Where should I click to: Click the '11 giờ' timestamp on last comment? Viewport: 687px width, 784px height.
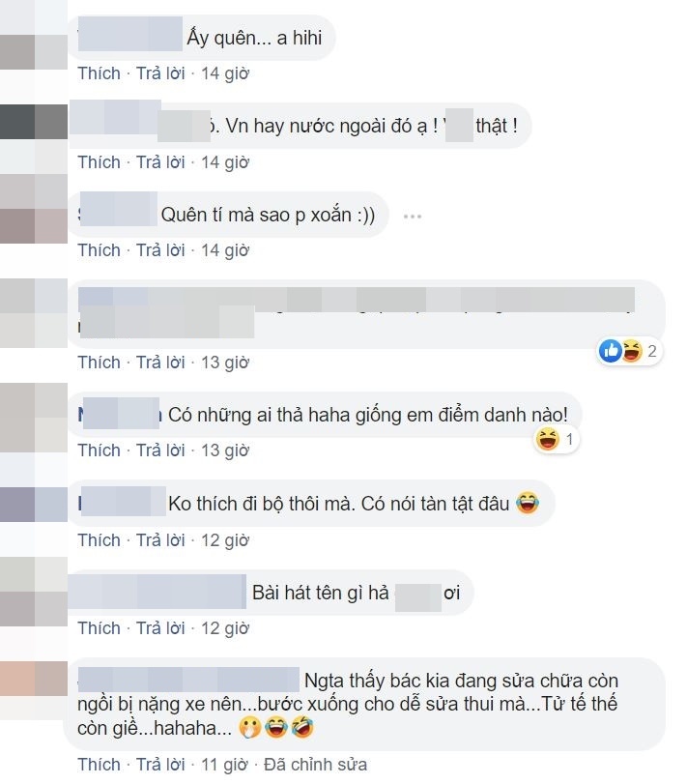coord(224,765)
